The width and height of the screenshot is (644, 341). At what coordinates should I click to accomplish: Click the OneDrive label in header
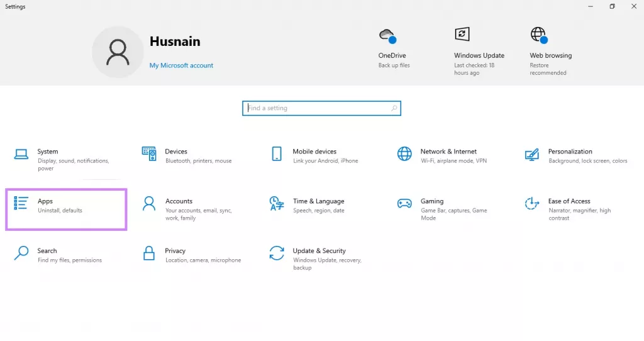392,55
